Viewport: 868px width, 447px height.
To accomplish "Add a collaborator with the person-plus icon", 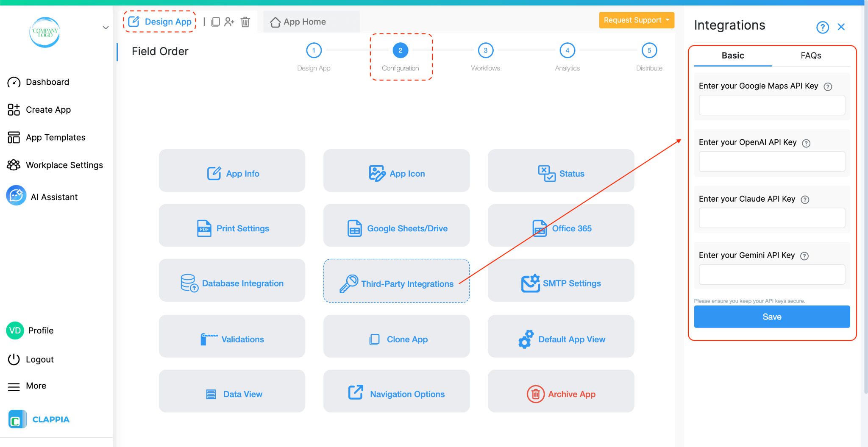I will tap(230, 22).
